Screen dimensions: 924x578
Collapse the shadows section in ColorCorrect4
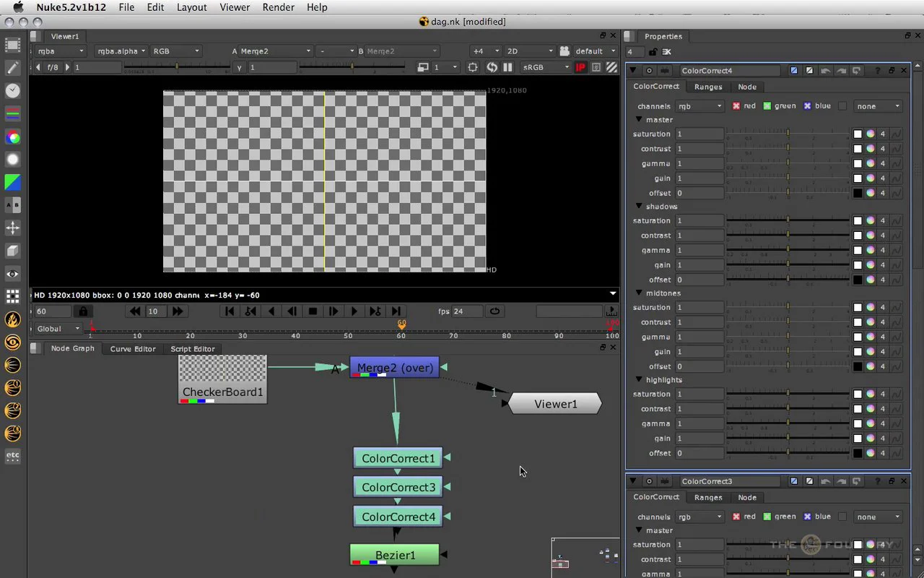pos(640,207)
